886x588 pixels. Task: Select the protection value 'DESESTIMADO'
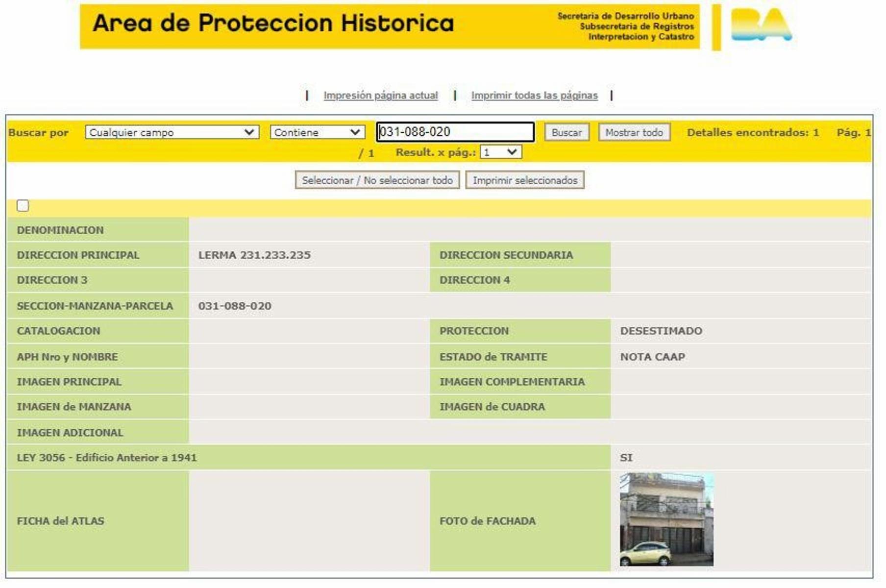click(x=661, y=331)
